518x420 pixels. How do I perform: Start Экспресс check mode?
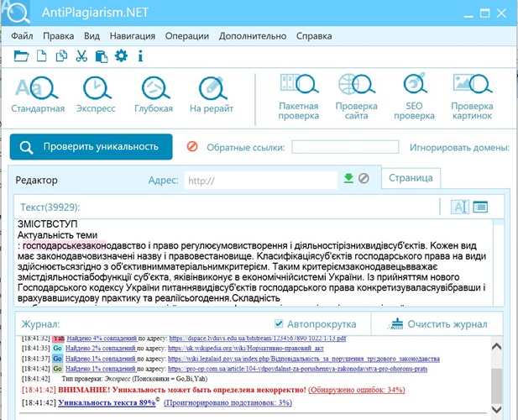[x=96, y=95]
